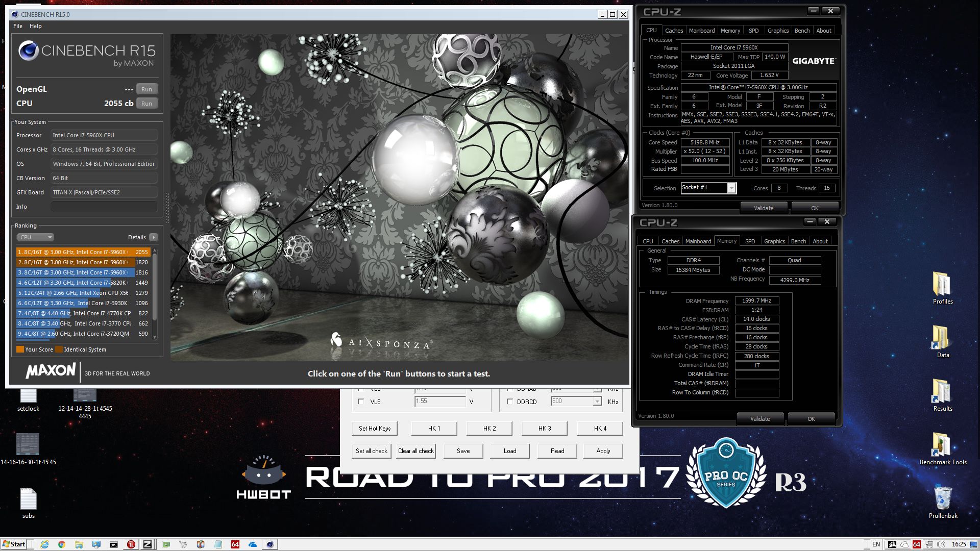Open the network tray icon
The width and height of the screenshot is (980, 551).
pyautogui.click(x=929, y=544)
